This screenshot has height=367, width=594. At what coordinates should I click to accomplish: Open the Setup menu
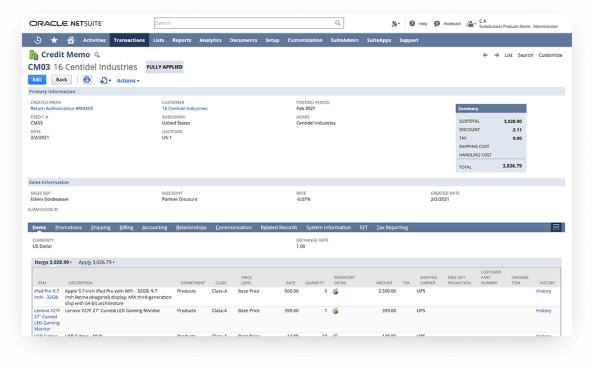[x=272, y=40]
